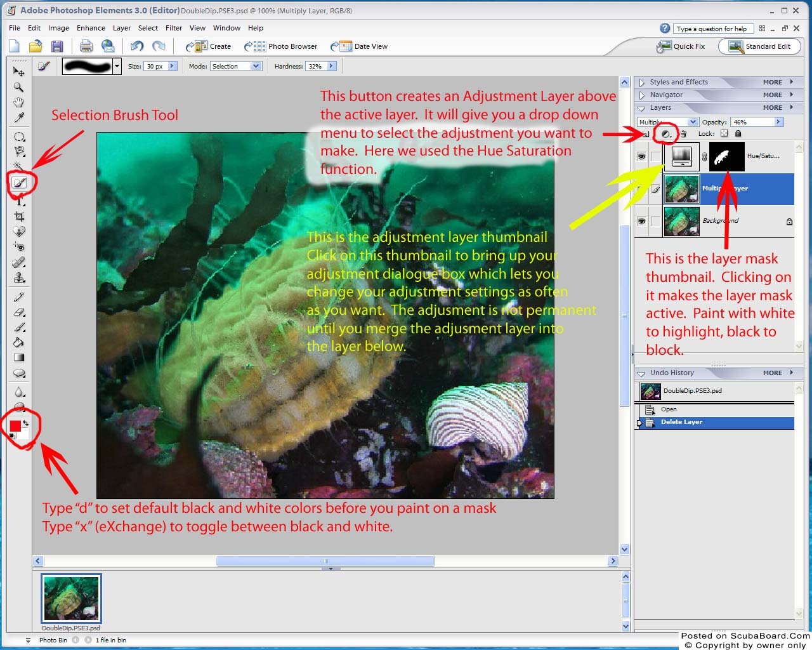Viewport: 812px width, 650px height.
Task: Select the Selection Brush tool
Action: [x=19, y=183]
